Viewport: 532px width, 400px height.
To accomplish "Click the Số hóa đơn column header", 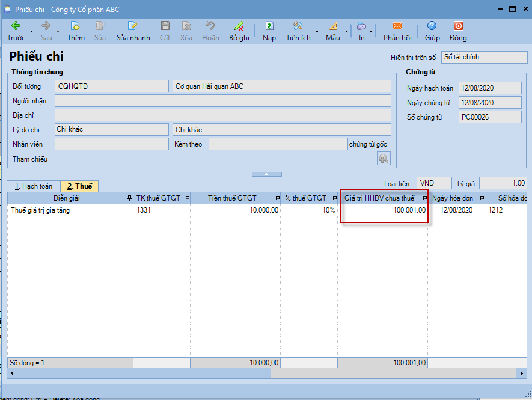I will click(x=506, y=198).
